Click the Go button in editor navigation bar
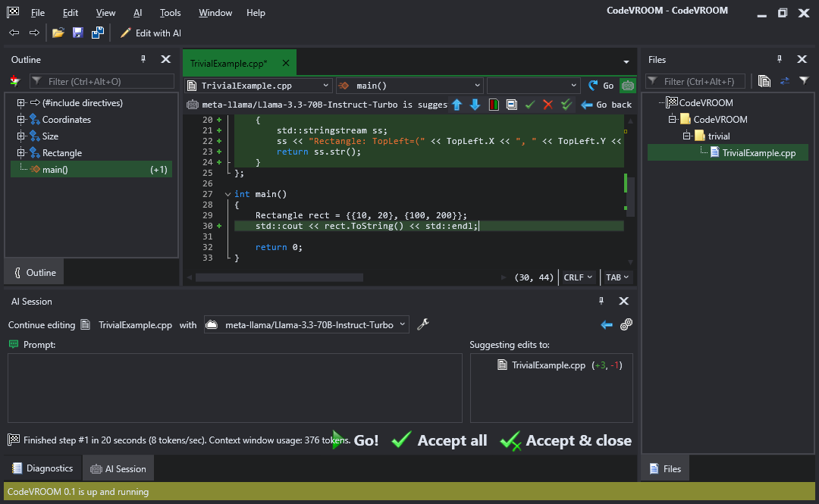 (601, 86)
